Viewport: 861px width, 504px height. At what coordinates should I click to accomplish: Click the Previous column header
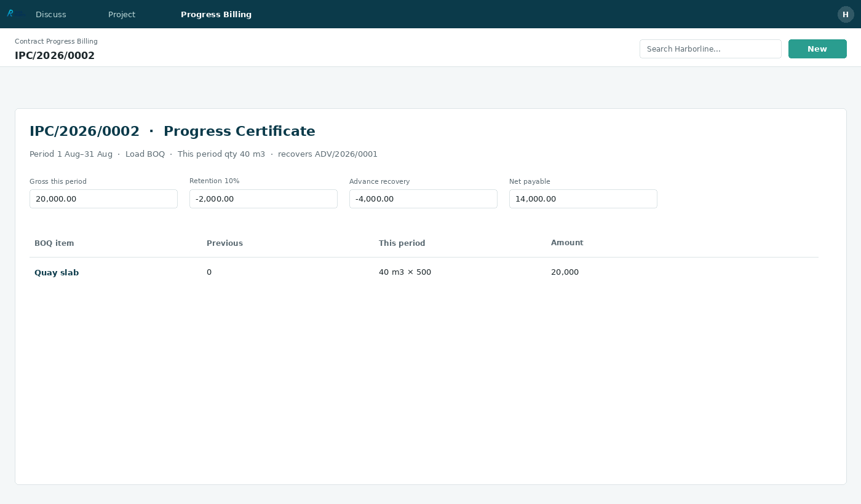point(224,243)
